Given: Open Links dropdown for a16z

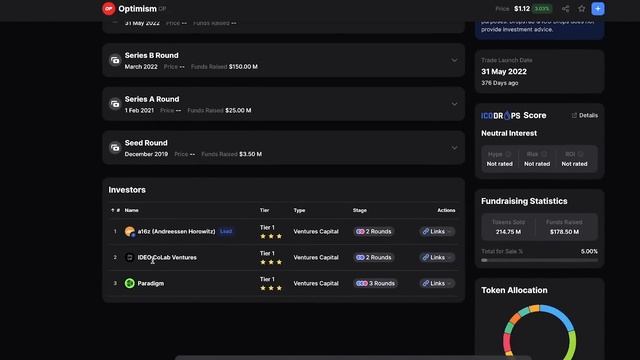Looking at the screenshot, I should [x=437, y=231].
